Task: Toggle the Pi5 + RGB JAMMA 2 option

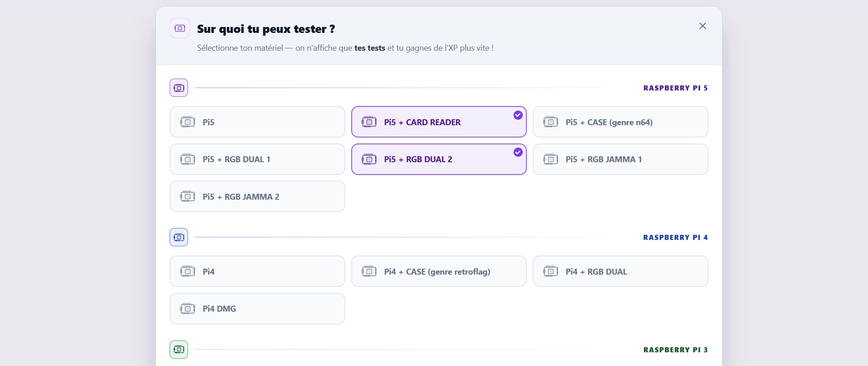Action: (x=257, y=196)
